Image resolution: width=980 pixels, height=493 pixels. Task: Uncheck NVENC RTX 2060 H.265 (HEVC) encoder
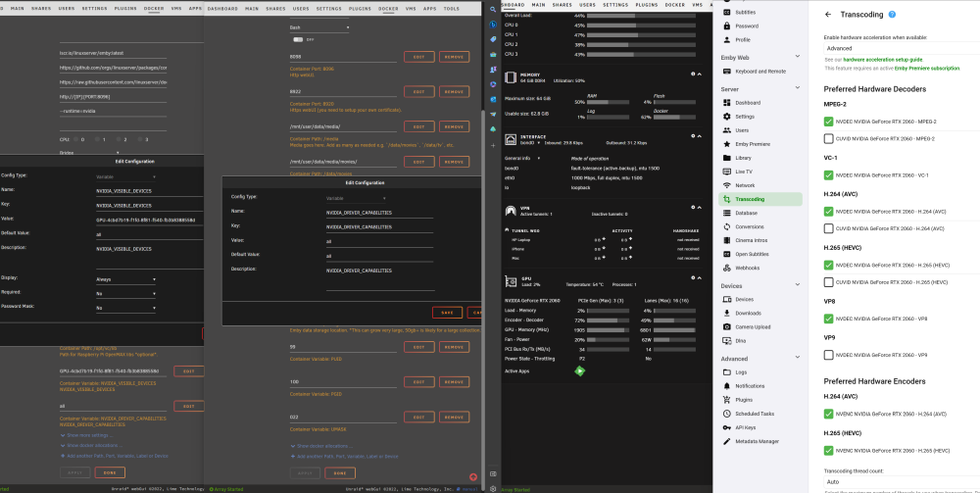[829, 451]
